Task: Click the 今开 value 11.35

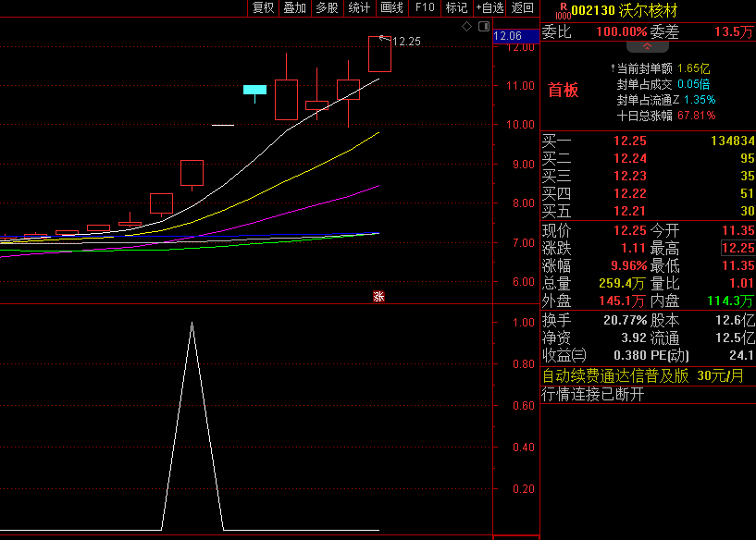Action: 738,231
